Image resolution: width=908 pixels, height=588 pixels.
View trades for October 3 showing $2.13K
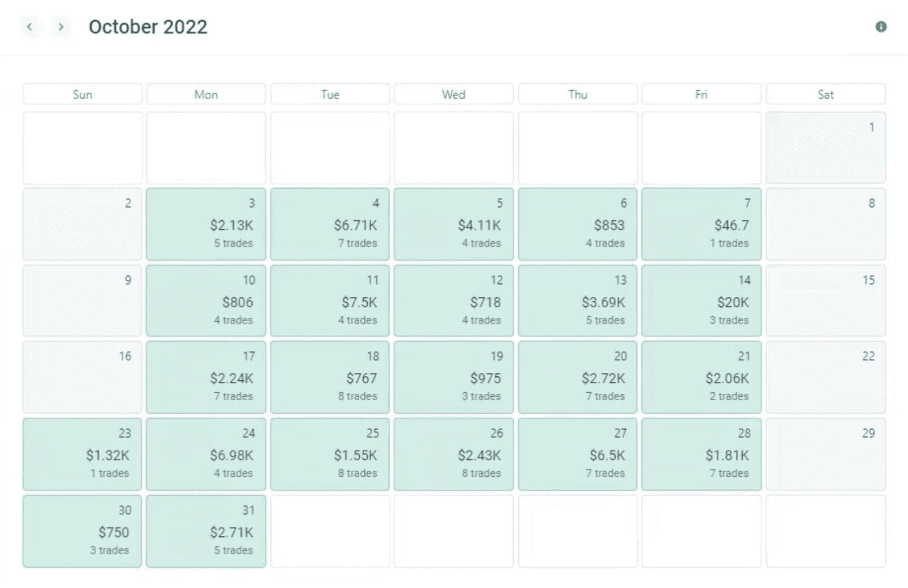pyautogui.click(x=205, y=224)
